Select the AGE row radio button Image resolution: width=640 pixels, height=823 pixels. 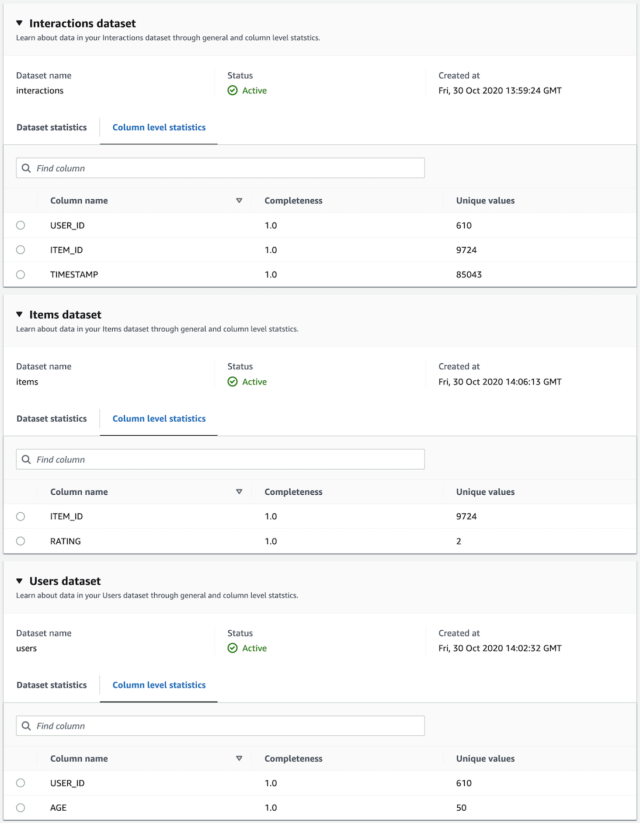pyautogui.click(x=20, y=808)
